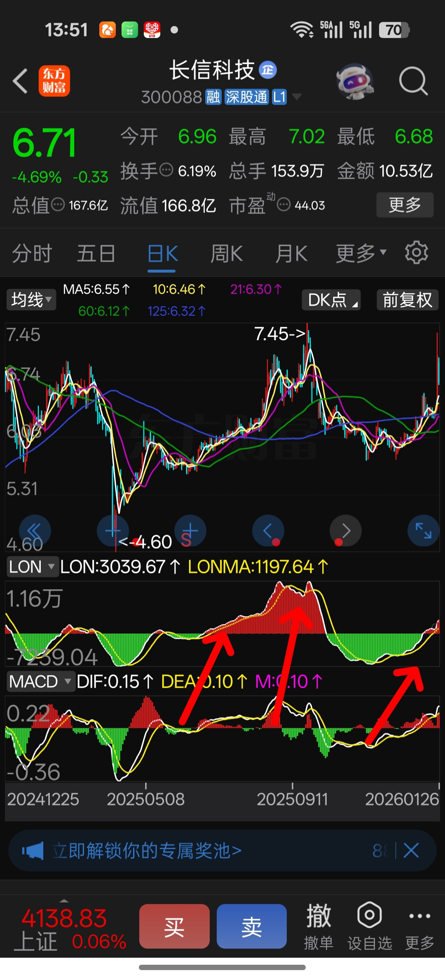445x980 pixels.
Task: Close the promotion banner
Action: (411, 850)
